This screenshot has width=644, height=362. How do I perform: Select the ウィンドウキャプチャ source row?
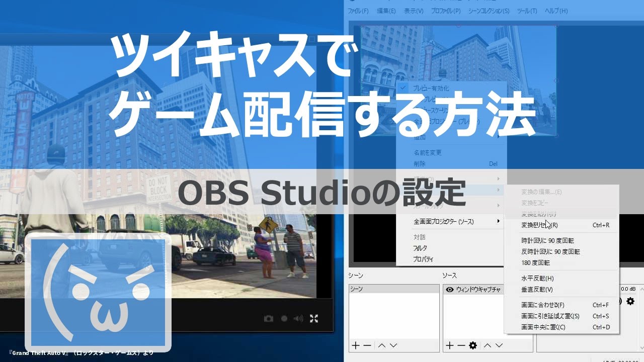pyautogui.click(x=474, y=290)
